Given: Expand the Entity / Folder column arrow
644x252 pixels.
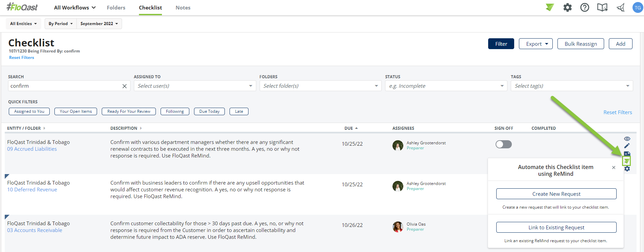Looking at the screenshot, I should (x=44, y=128).
